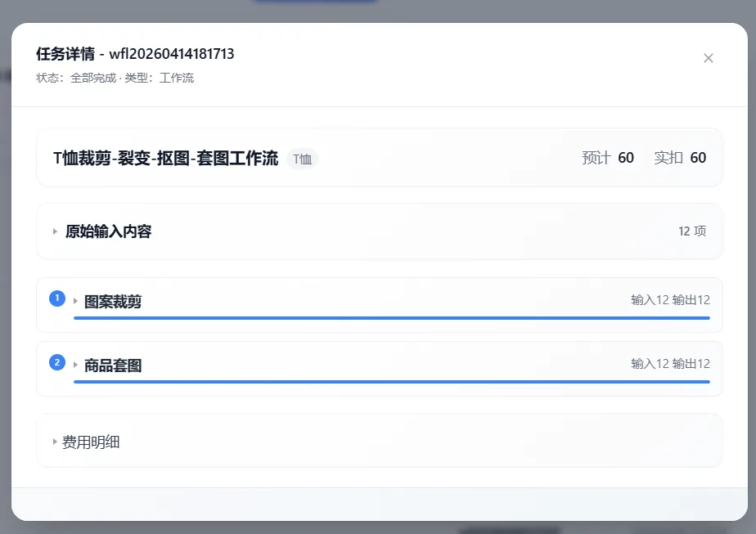Click the 12 项 item count

coord(692,231)
